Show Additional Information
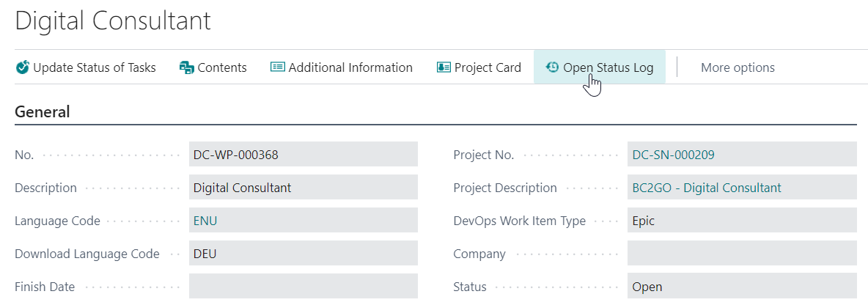 tap(350, 67)
